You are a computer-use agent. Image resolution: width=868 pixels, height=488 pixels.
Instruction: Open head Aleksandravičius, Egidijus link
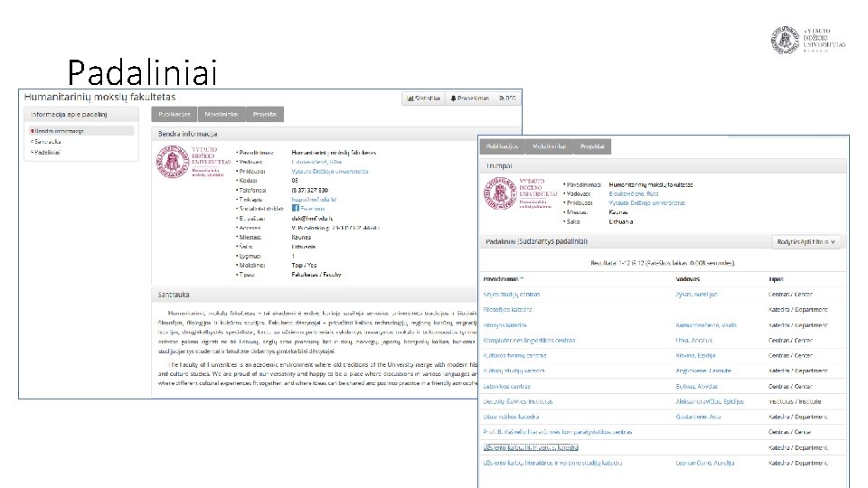point(710,401)
